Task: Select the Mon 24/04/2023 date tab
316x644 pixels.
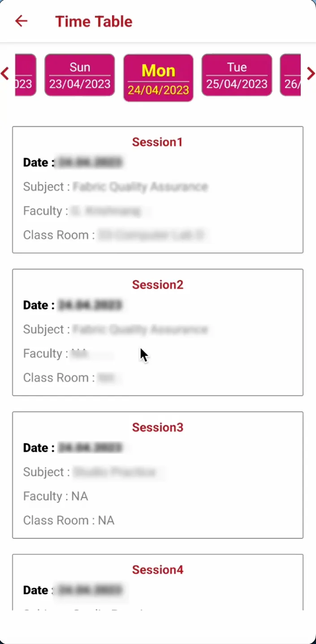Action: click(x=158, y=78)
